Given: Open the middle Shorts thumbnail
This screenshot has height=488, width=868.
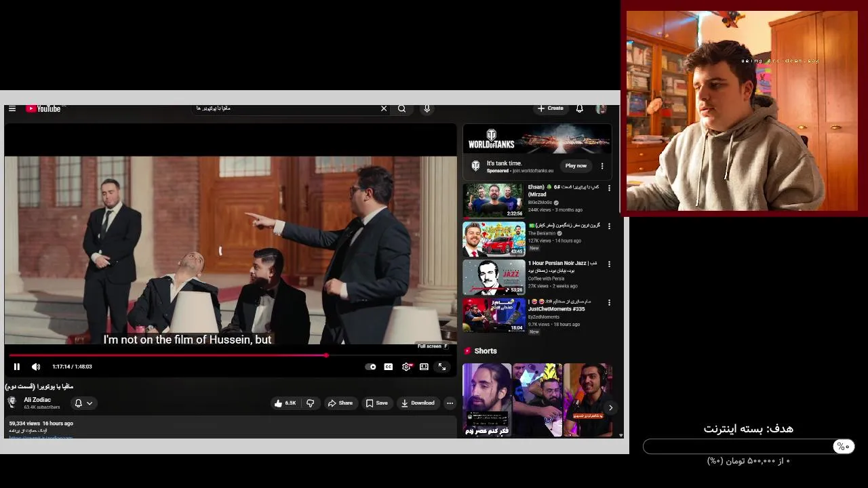Looking at the screenshot, I should 537,400.
